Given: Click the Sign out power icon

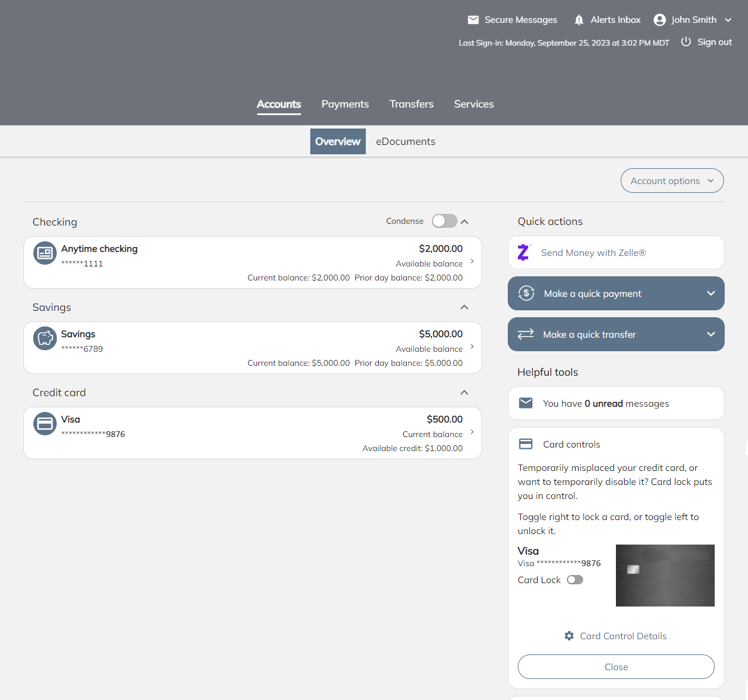Looking at the screenshot, I should click(686, 42).
